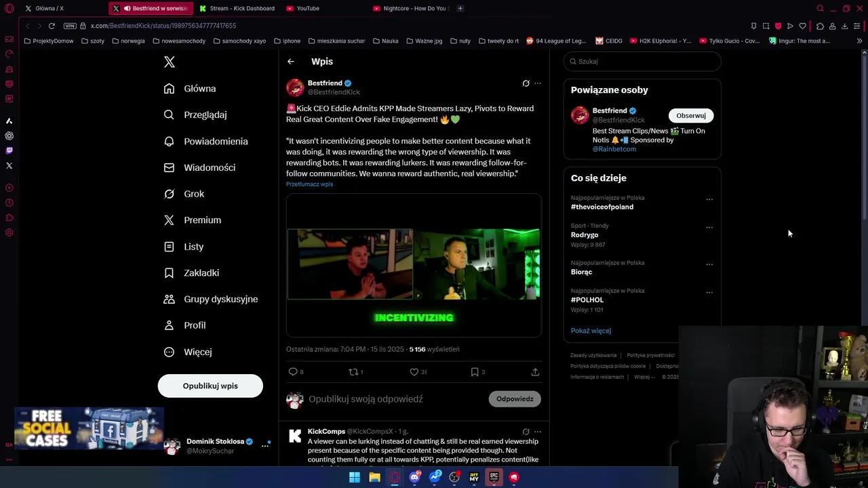Open the Opera GX menu logo
Image resolution: width=868 pixels, height=488 pixels.
click(9, 9)
